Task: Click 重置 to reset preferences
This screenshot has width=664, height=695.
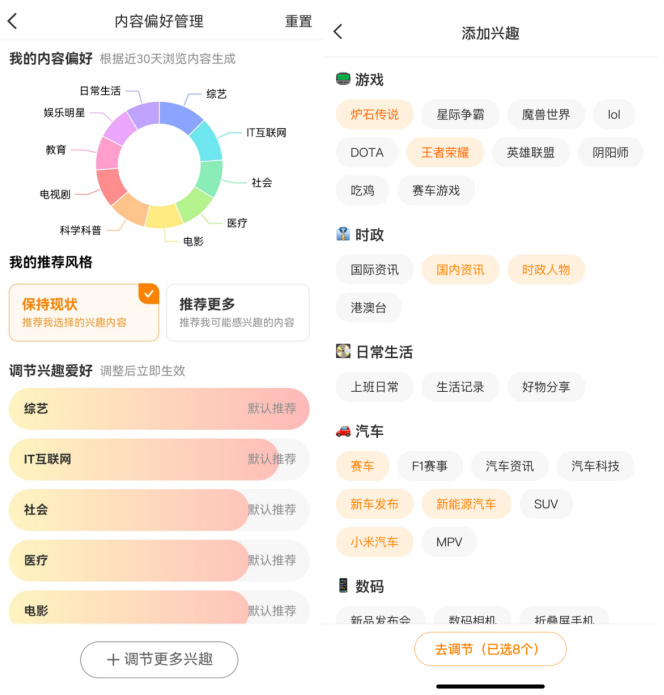Action: tap(298, 21)
